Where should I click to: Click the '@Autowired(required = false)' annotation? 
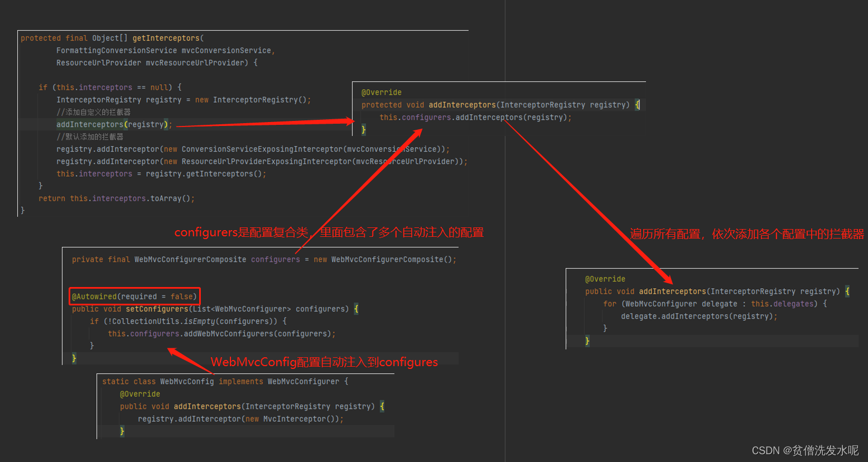click(x=134, y=296)
